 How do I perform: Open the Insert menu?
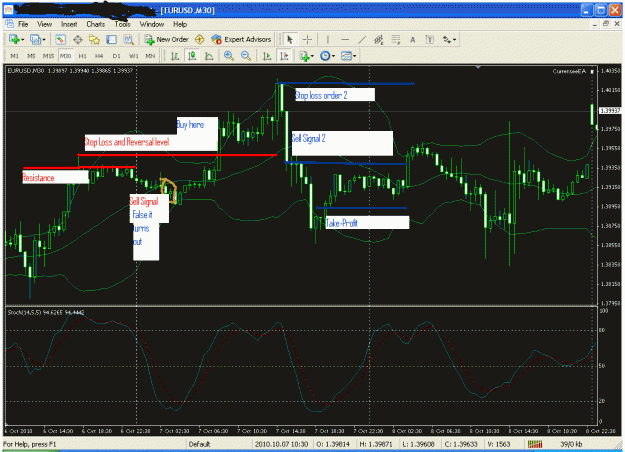[69, 24]
